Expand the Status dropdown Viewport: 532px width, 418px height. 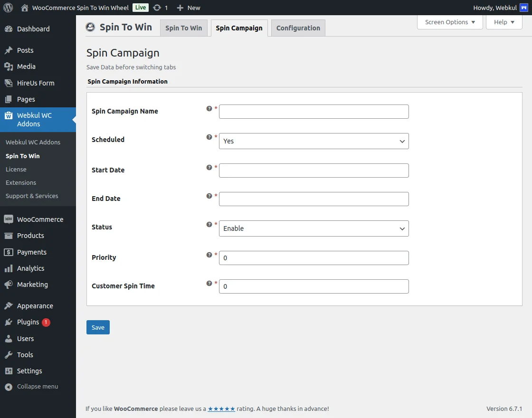tap(313, 228)
